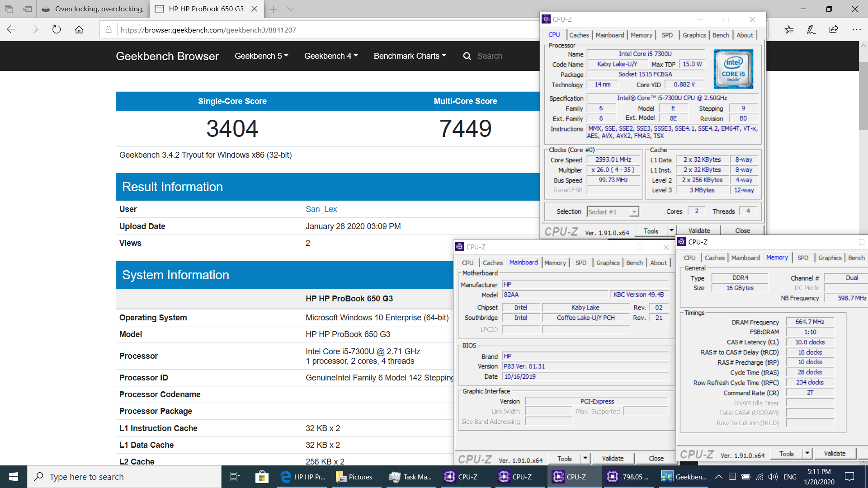The image size is (868, 488).
Task: Show tab previews chevron
Action: [291, 9]
